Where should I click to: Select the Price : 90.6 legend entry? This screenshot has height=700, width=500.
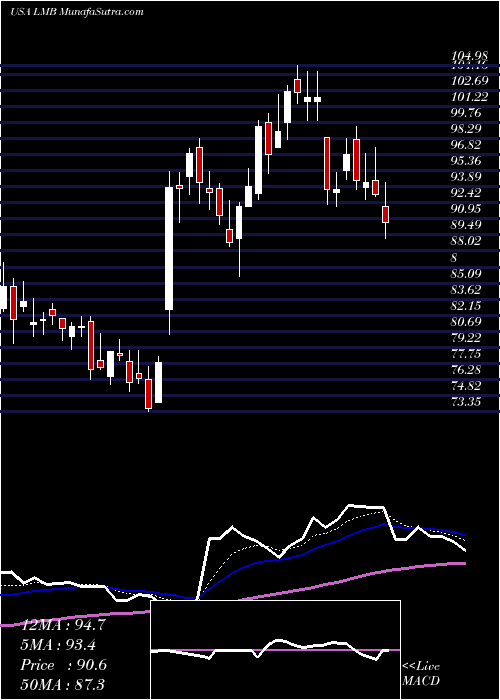coord(64,664)
